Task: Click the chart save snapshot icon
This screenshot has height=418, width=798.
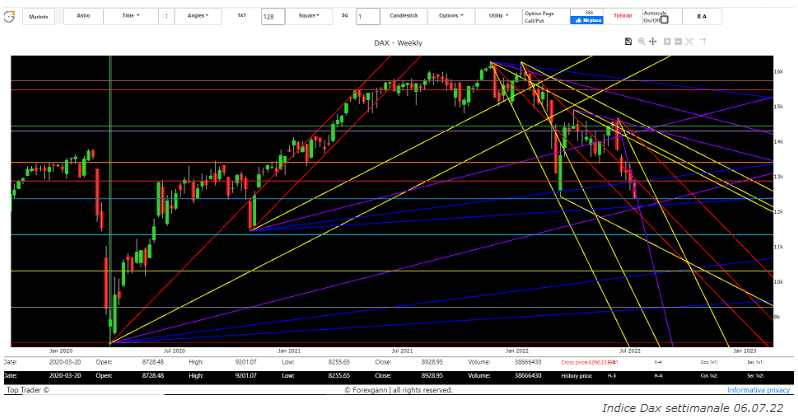Action: tap(627, 41)
